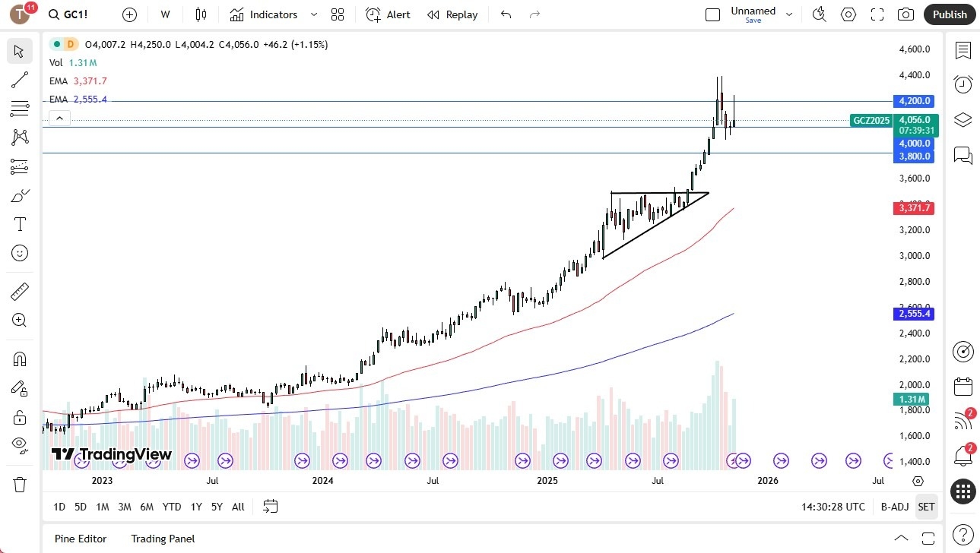Enable magnet mode for drawings
Screen dimensions: 980x553
19,359
